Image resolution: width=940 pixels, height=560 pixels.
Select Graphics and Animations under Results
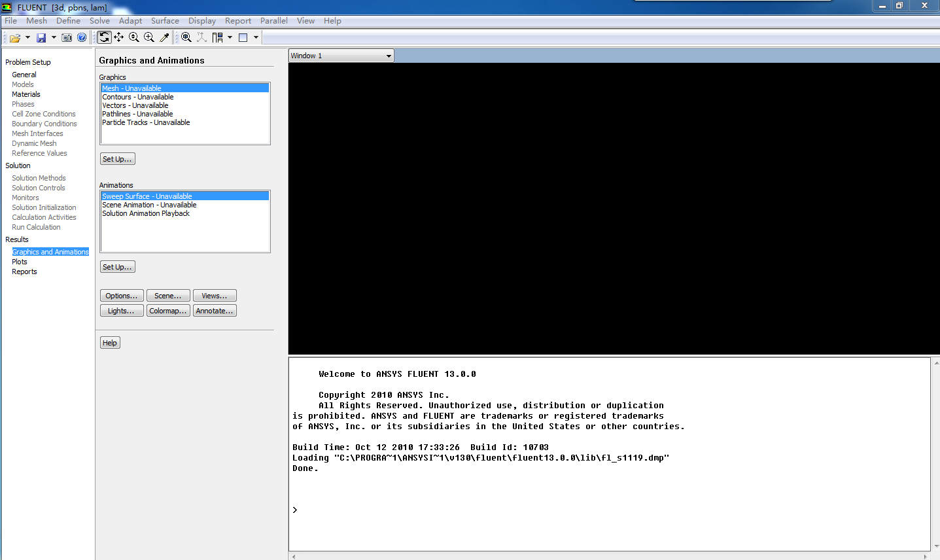coord(50,252)
